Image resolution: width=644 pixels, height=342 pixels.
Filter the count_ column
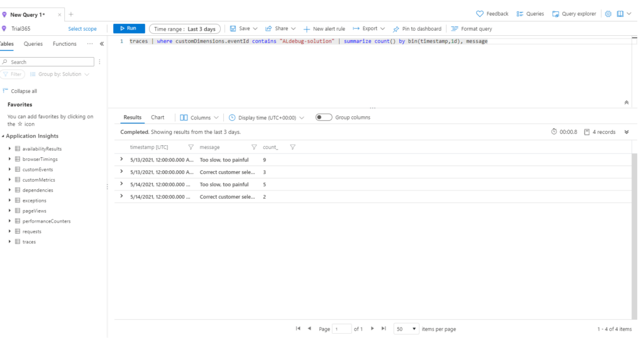point(292,147)
